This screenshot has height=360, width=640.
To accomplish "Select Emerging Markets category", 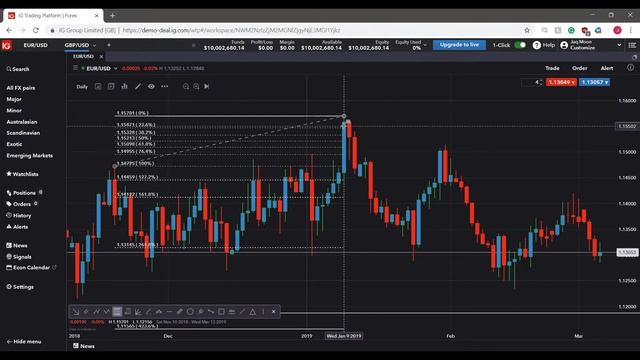I will pos(29,156).
